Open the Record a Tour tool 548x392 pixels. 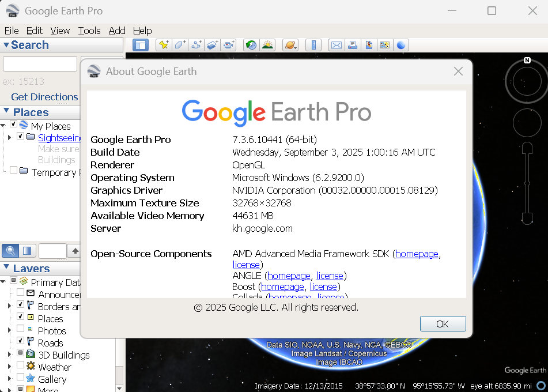tap(229, 45)
